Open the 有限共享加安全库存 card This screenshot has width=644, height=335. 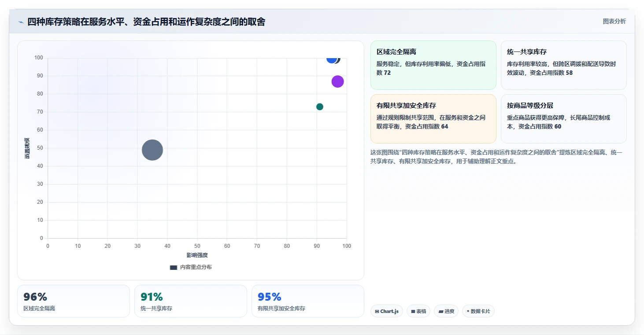point(433,119)
